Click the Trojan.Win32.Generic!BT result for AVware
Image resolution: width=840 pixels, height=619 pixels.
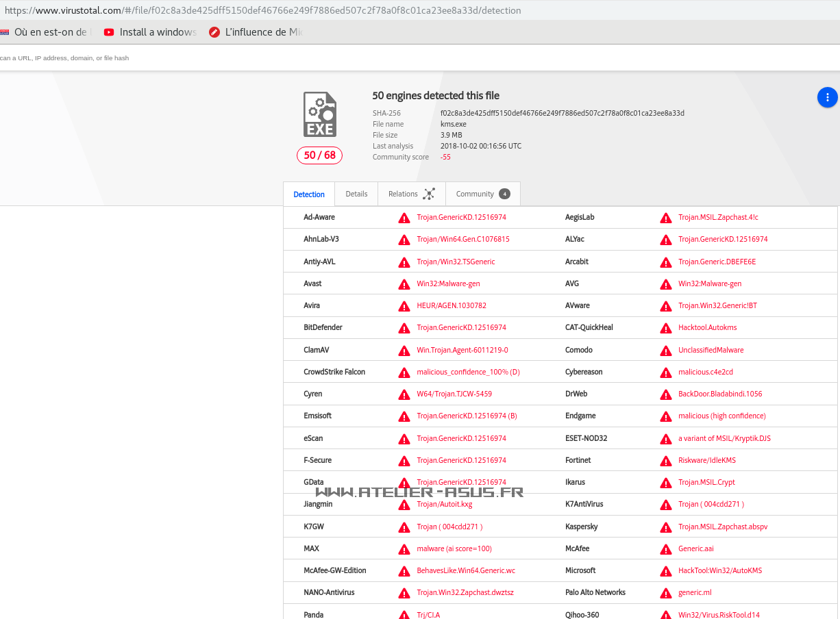click(718, 305)
